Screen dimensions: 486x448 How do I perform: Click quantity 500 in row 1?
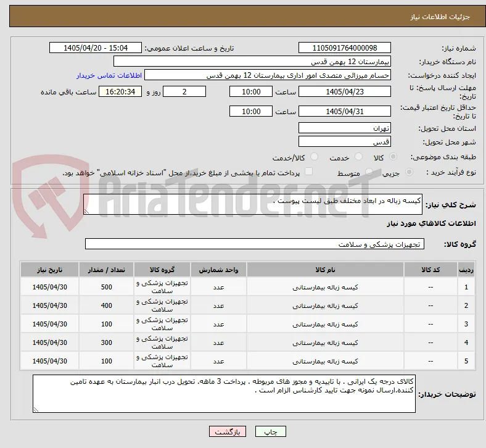(106, 287)
